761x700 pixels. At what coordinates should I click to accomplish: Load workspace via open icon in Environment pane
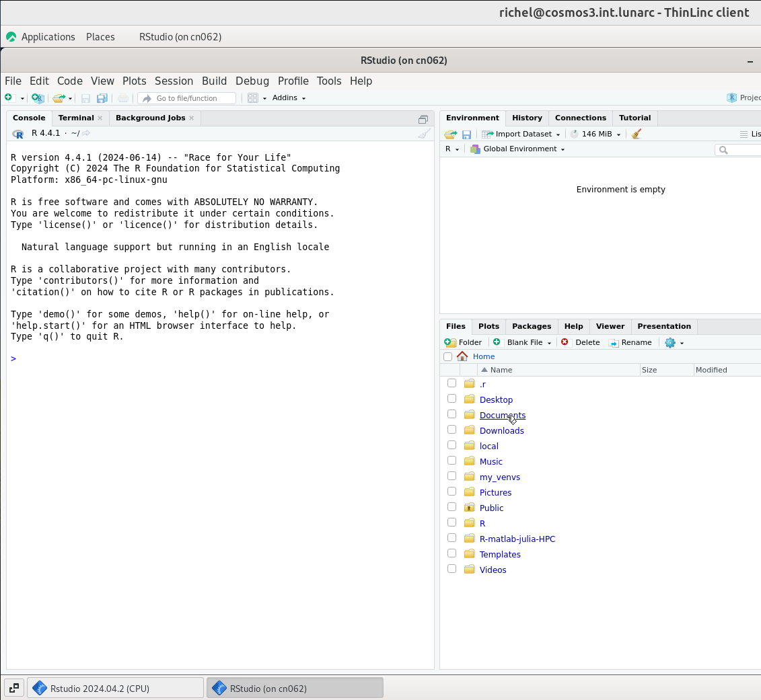click(450, 134)
